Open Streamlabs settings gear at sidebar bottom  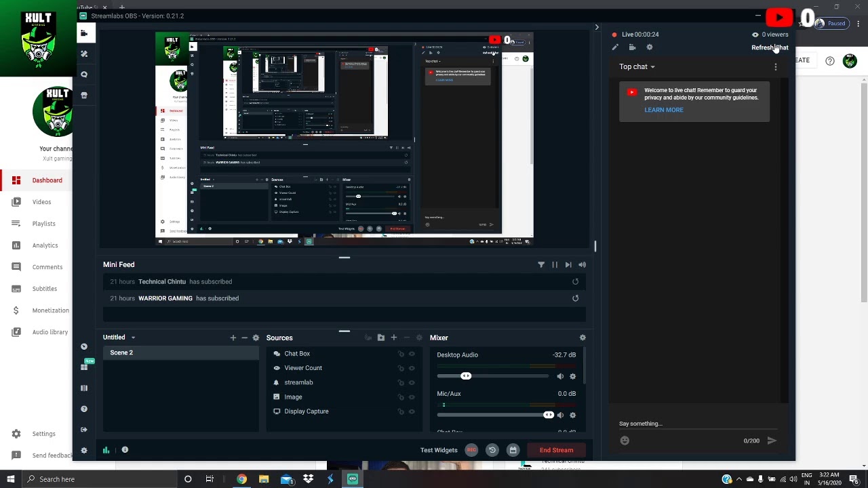84,450
